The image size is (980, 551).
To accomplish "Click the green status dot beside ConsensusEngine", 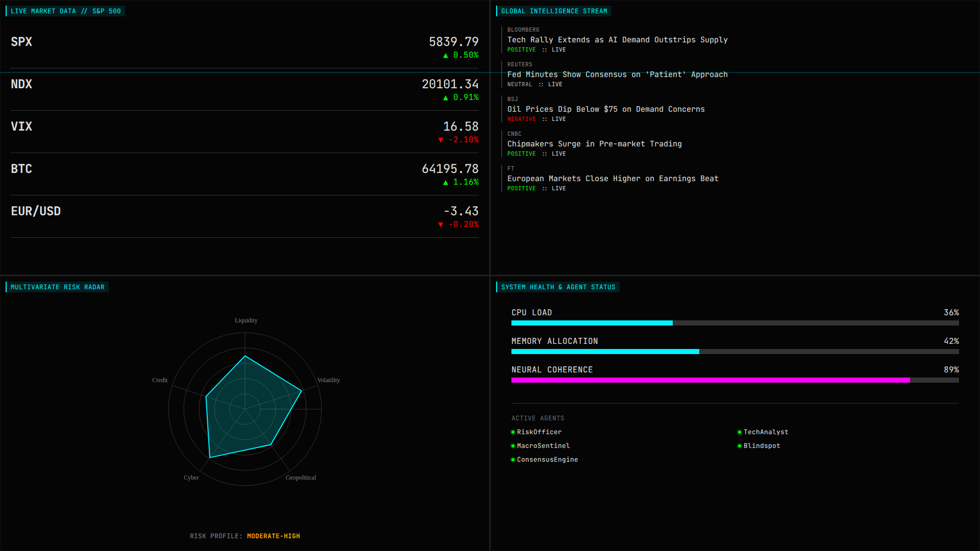I will pyautogui.click(x=513, y=460).
